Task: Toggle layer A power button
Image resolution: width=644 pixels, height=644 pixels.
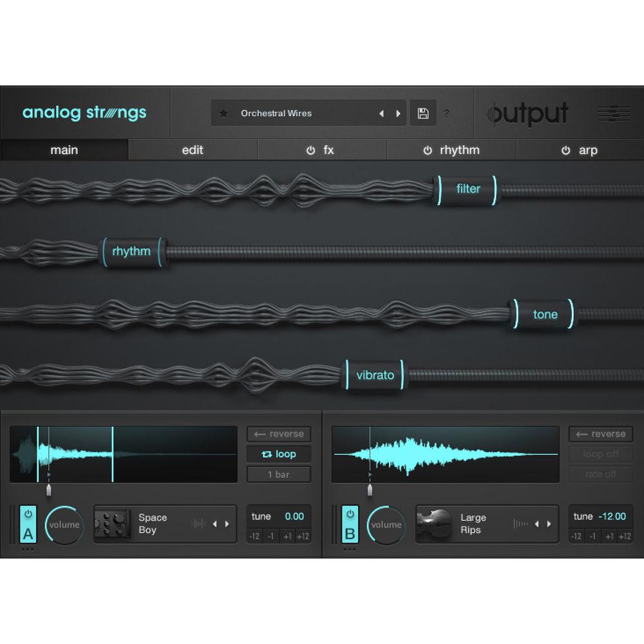Action: (x=28, y=514)
